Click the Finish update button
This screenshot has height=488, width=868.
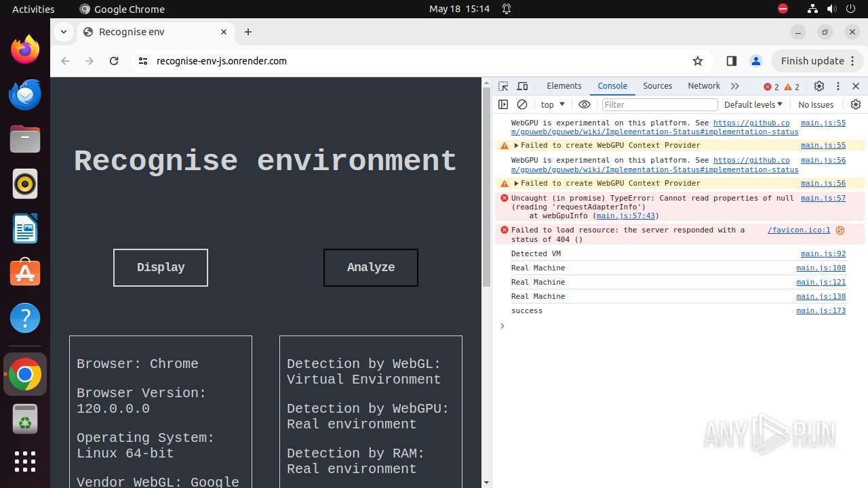[818, 61]
